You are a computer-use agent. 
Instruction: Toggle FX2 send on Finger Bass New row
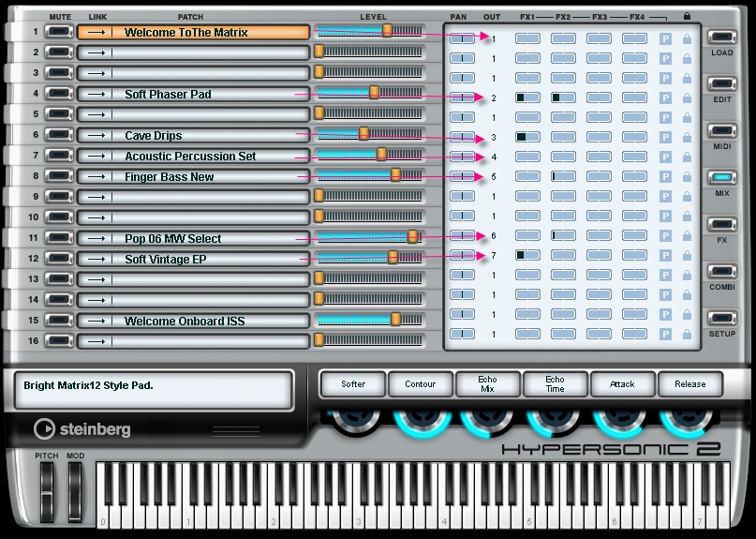tap(563, 176)
